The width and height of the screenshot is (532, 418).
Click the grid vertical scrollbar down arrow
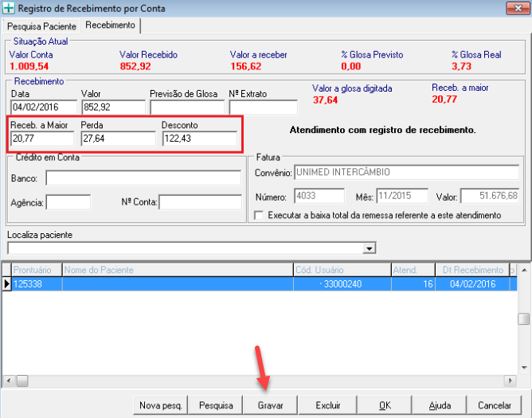524,368
